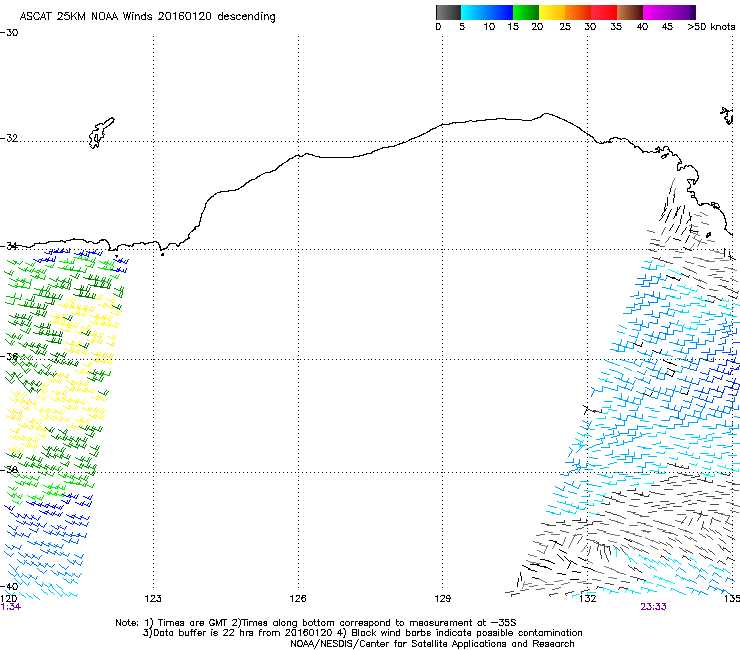This screenshot has height=650, width=740.
Task: Click the legend value '35'
Action: pos(616,27)
